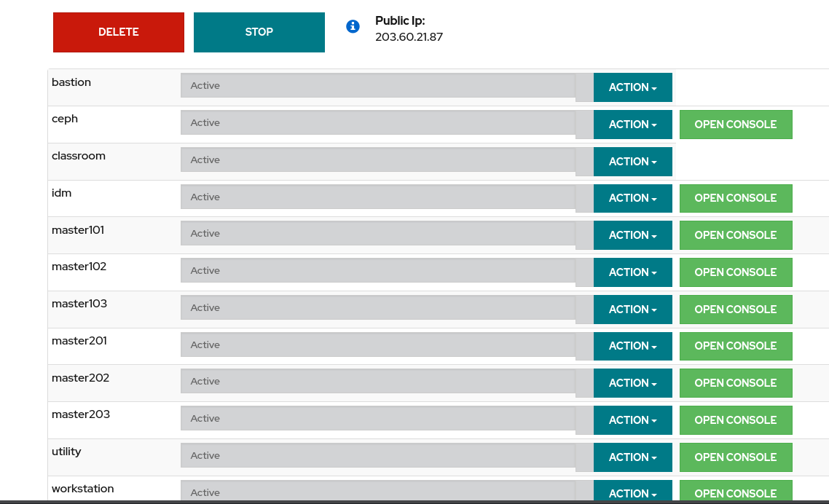Open console for master103
Screen dimensions: 829x504
coord(735,310)
